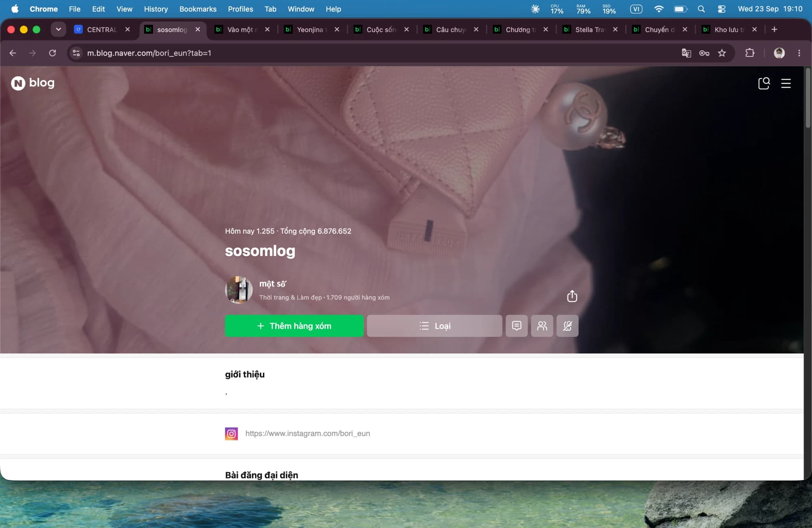
Task: Open the File menu
Action: point(75,9)
